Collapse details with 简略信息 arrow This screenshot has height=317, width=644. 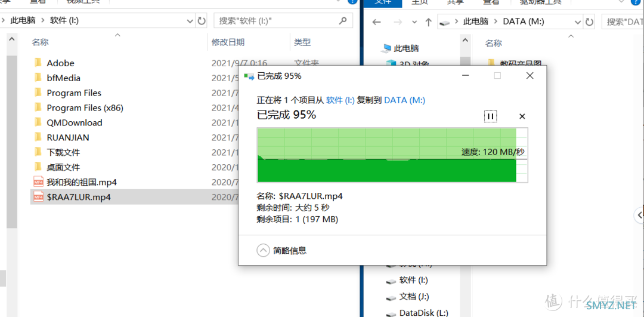263,250
